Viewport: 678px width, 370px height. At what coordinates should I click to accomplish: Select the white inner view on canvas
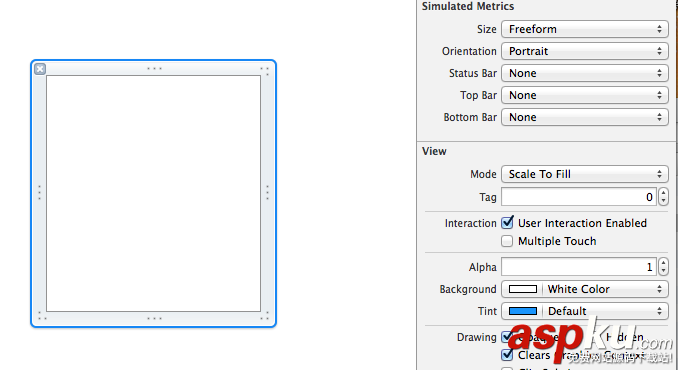click(154, 193)
